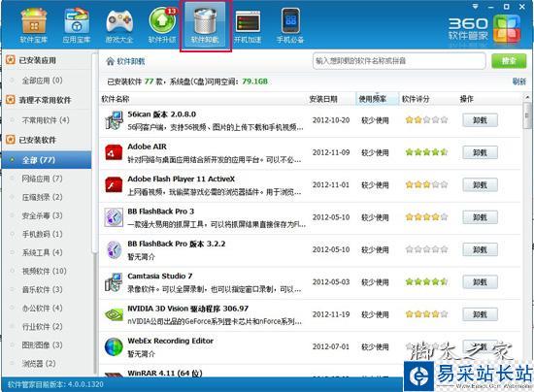This screenshot has height=392, width=534.
Task: Open the 软件宝库 software library icon
Action: click(33, 26)
